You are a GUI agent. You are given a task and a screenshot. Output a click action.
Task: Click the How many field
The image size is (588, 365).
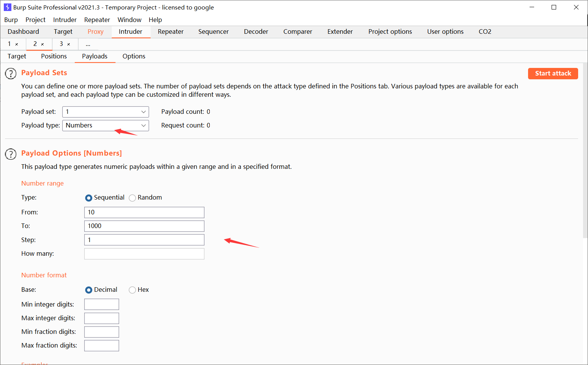(144, 253)
